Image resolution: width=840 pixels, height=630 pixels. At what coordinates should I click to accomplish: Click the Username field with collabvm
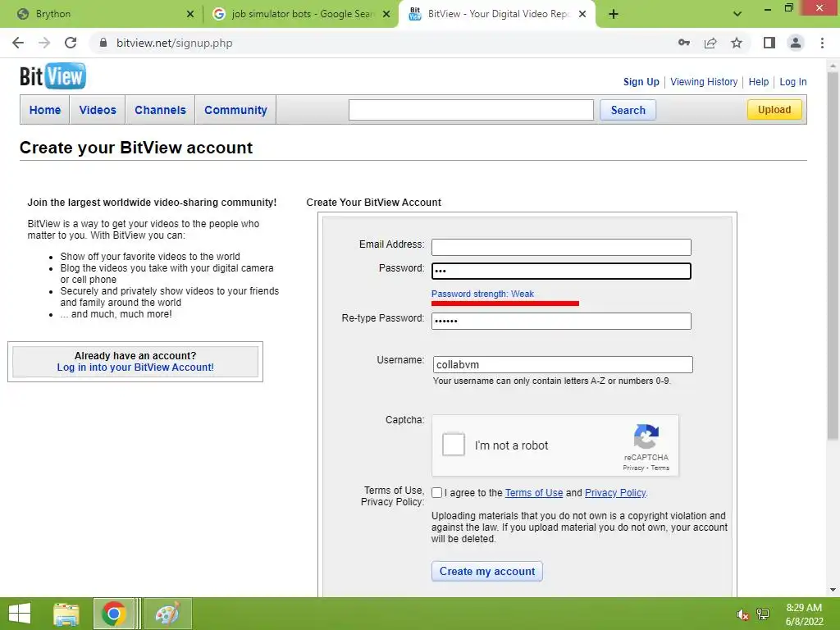pyautogui.click(x=563, y=365)
